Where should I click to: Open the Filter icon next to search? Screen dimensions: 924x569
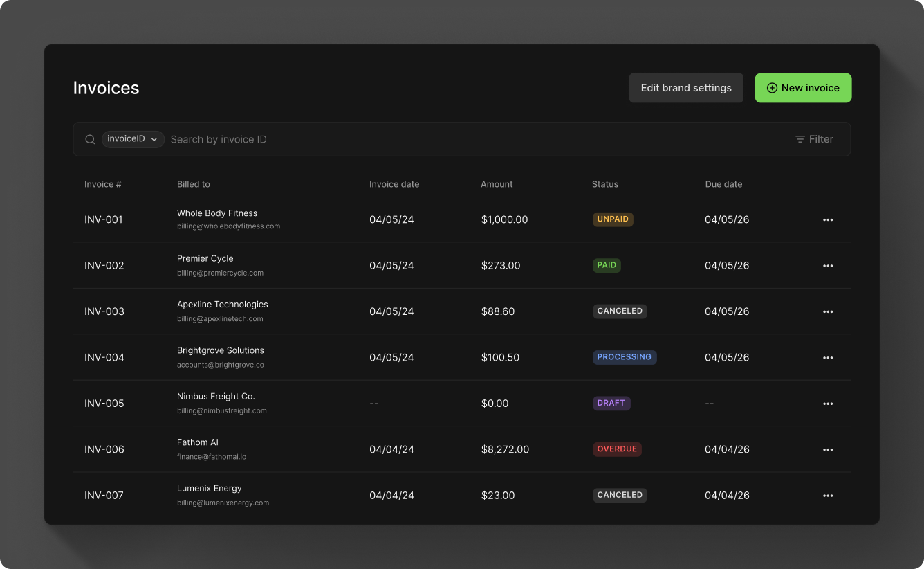click(x=799, y=139)
